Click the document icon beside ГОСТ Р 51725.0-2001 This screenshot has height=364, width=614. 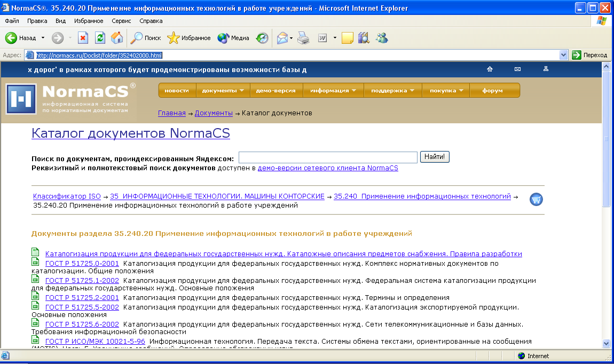(x=35, y=262)
